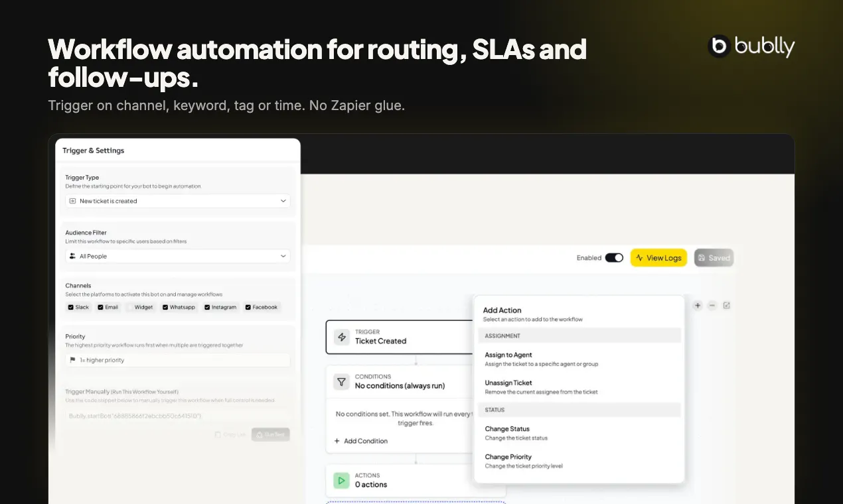The height and width of the screenshot is (504, 843).
Task: Click the No conditions (always run) node header
Action: pos(400,381)
